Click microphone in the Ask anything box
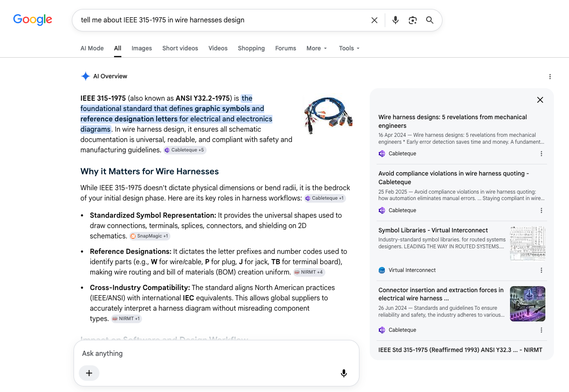Screen dimensions: 569x392 (x=344, y=373)
